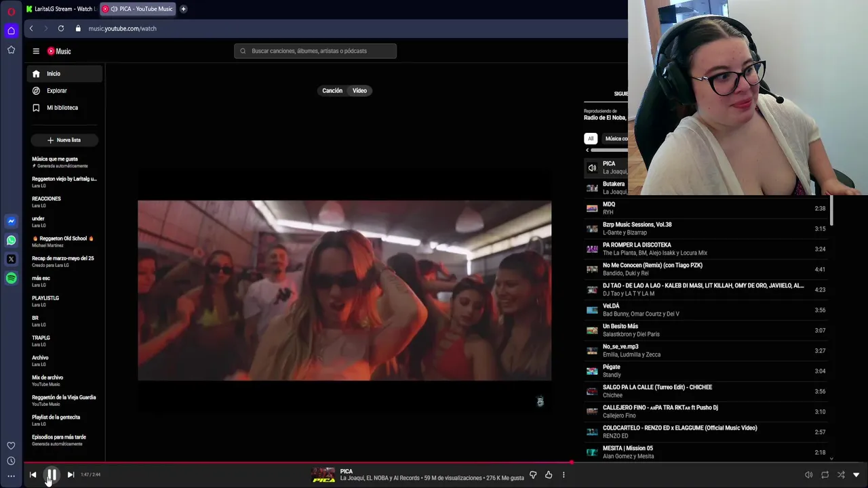Screen dimensions: 868x488
Task: Open Opera bookmarks star icon
Action: pyautogui.click(x=11, y=49)
